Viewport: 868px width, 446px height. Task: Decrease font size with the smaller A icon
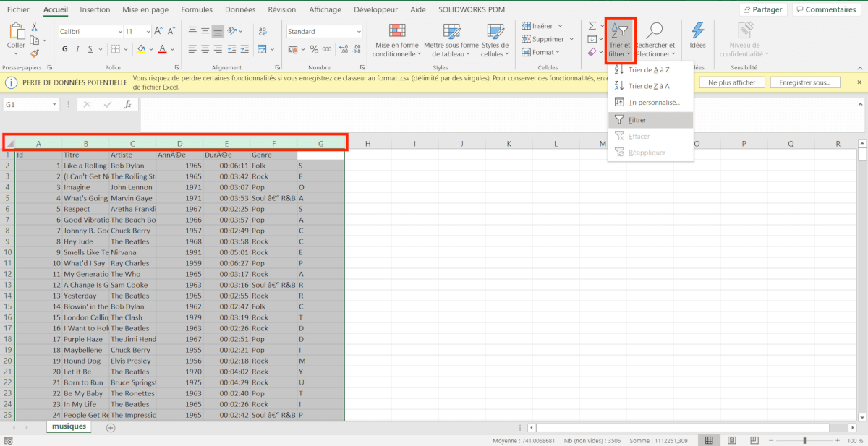[171, 32]
